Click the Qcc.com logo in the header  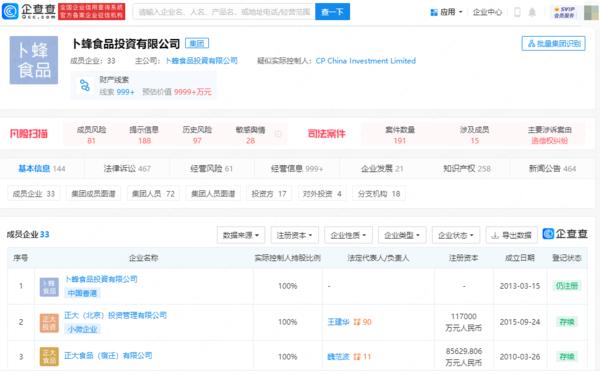click(x=29, y=11)
